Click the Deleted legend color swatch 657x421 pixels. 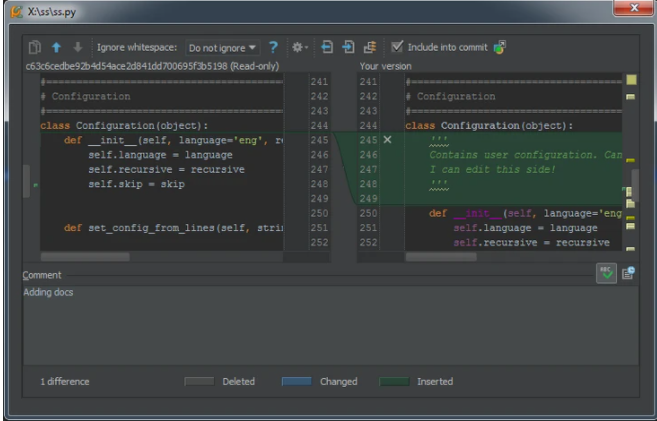coord(199,381)
